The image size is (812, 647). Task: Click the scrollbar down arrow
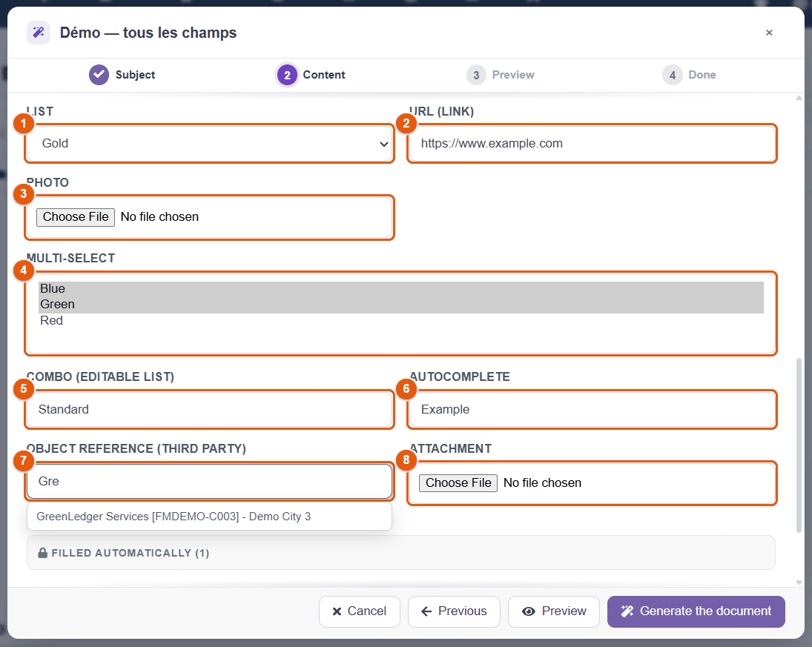[x=799, y=583]
